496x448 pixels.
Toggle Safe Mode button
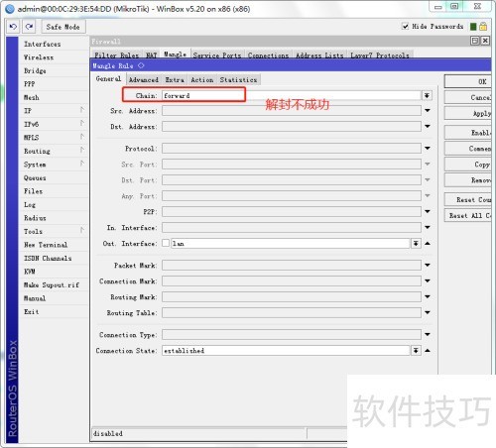pos(63,27)
